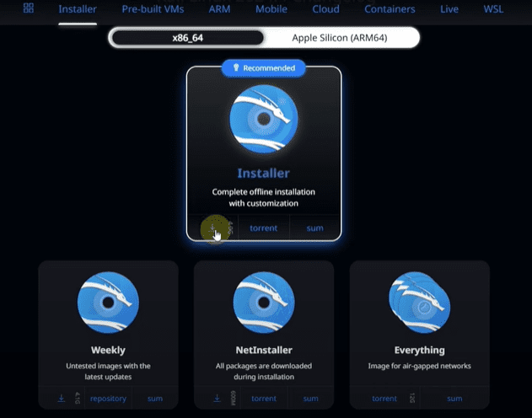Click the sum link on the Installer card

pyautogui.click(x=314, y=228)
